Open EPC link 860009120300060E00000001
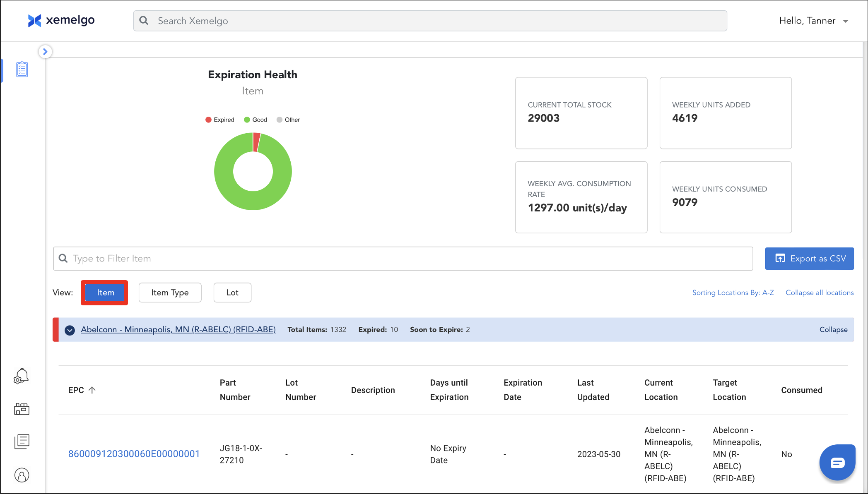This screenshot has height=494, width=868. (x=134, y=454)
